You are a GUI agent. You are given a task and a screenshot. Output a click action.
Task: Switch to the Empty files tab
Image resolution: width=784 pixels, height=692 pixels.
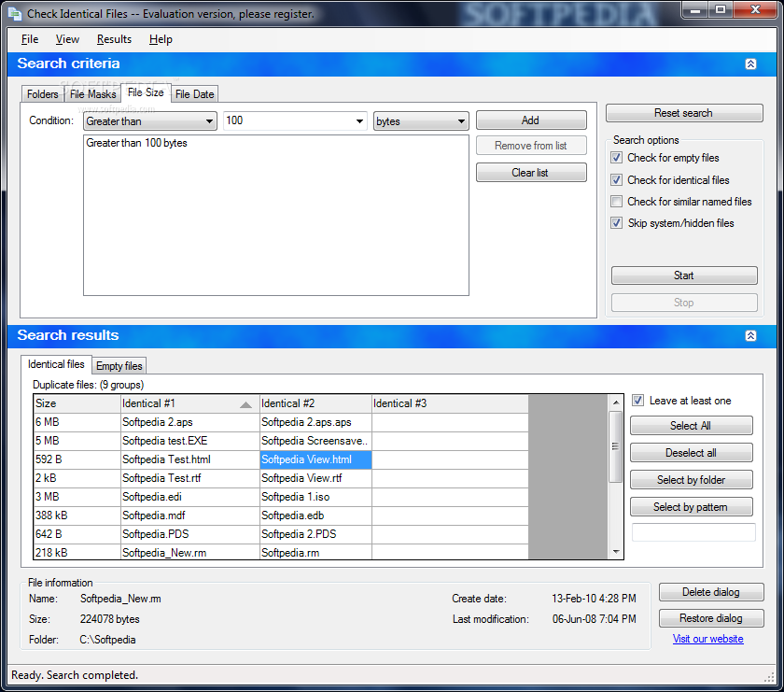pos(119,366)
